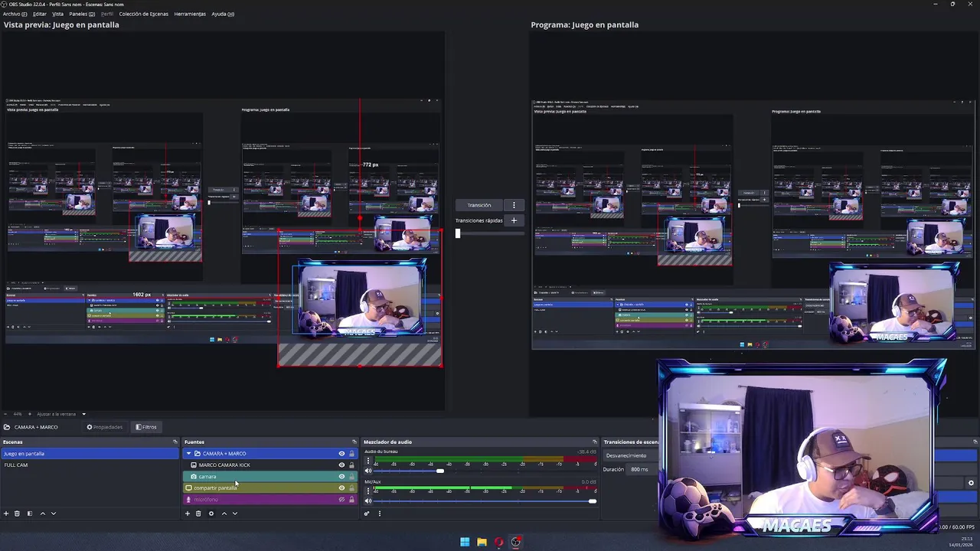Select FULL CAM scene
The height and width of the screenshot is (551, 980).
[90, 465]
